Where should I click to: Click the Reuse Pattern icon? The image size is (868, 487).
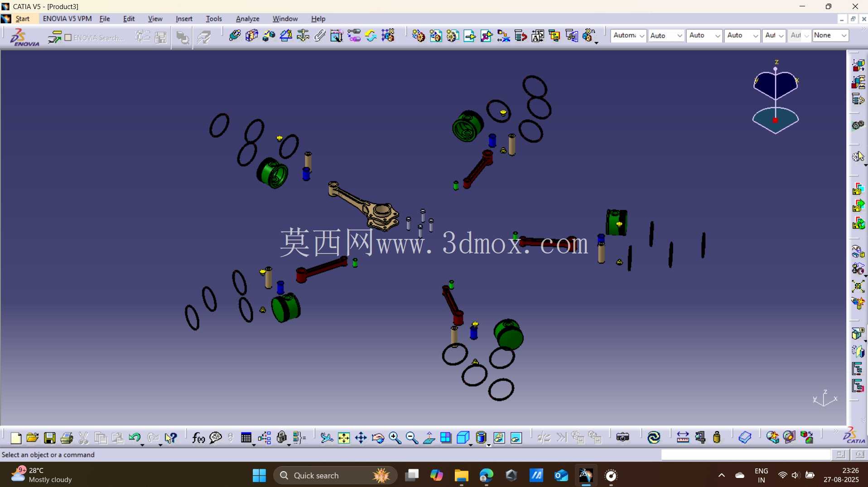click(x=388, y=36)
